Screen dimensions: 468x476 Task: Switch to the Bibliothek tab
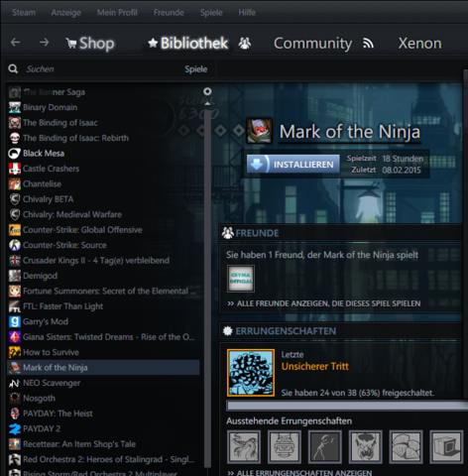click(187, 44)
